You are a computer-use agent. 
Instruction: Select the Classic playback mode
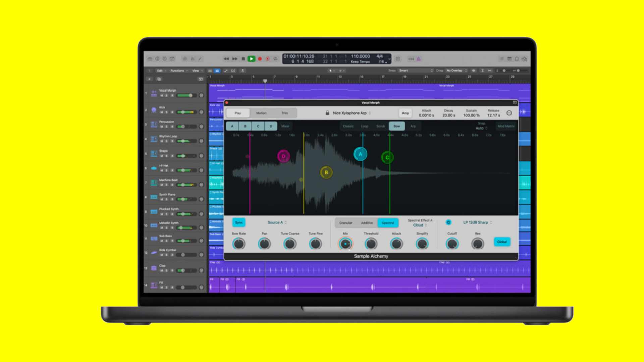pyautogui.click(x=348, y=126)
